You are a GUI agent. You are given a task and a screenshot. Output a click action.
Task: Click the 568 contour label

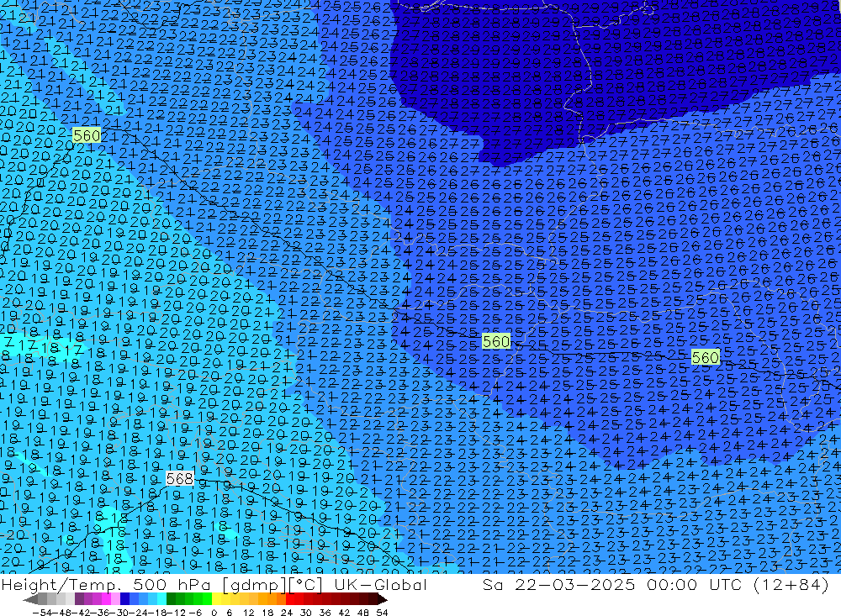pos(179,478)
